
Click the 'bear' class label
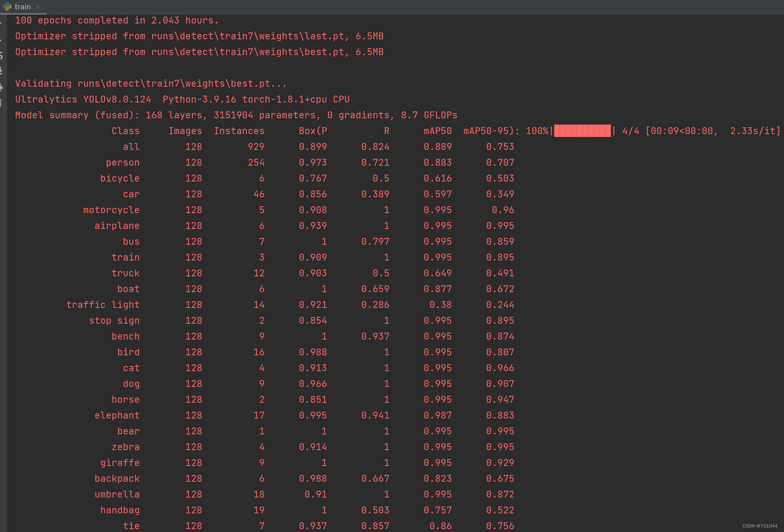129,431
